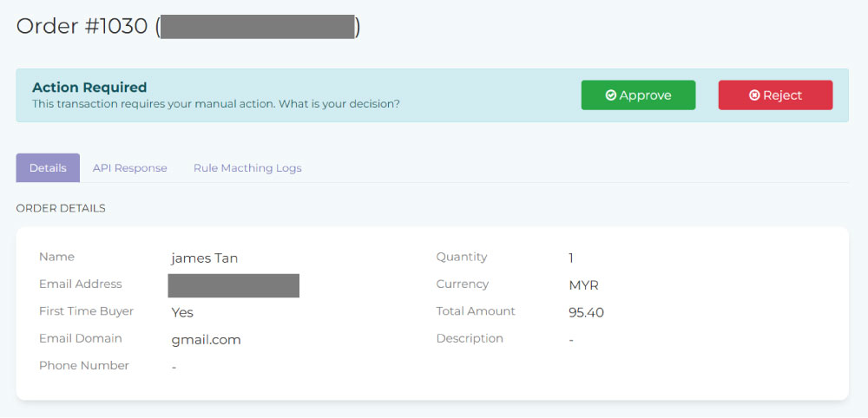This screenshot has height=418, width=868.
Task: Reject this transaction
Action: coord(775,95)
